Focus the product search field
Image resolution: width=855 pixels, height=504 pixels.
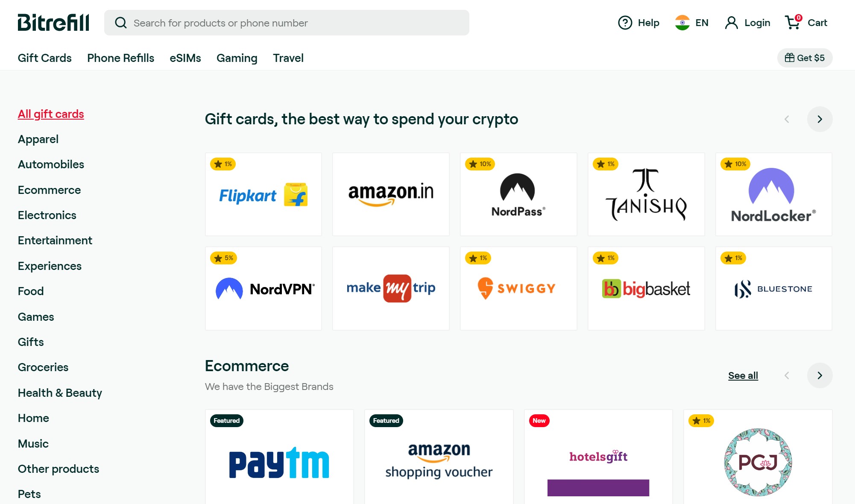tap(287, 23)
